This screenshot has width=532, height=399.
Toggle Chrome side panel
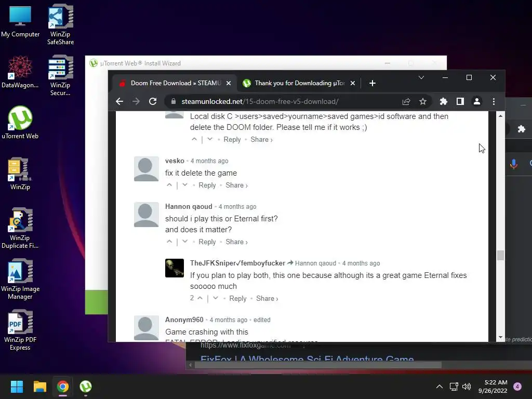pyautogui.click(x=460, y=101)
